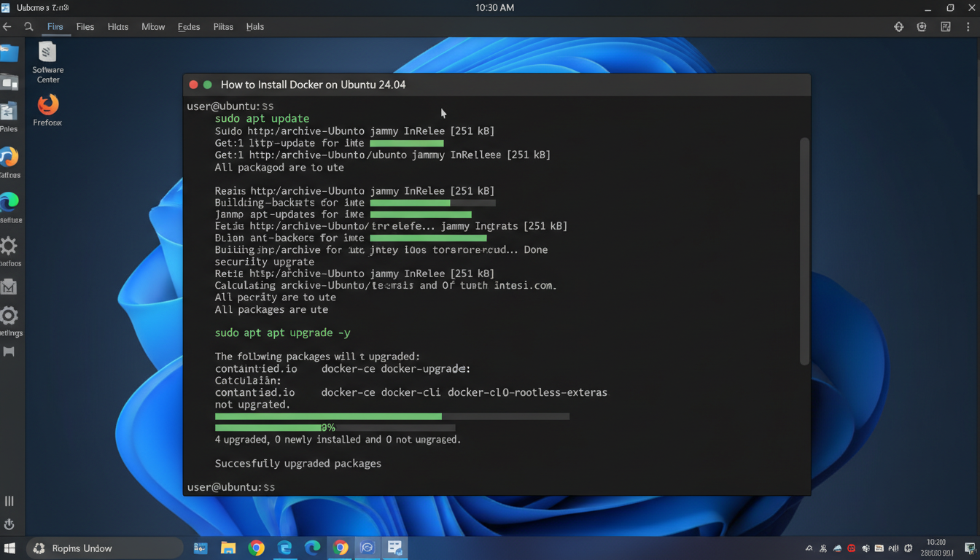Open the Firs menu
980x560 pixels.
point(55,26)
